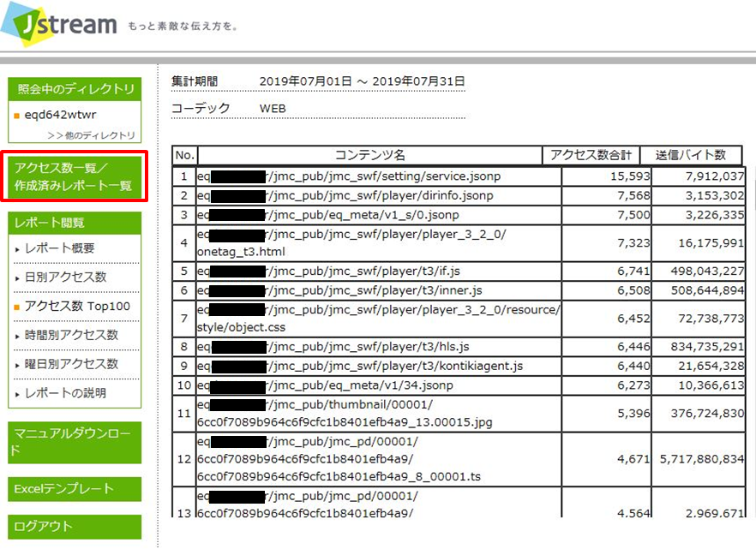Click the Excelテンプレート button
This screenshot has height=549, width=756.
[75, 489]
